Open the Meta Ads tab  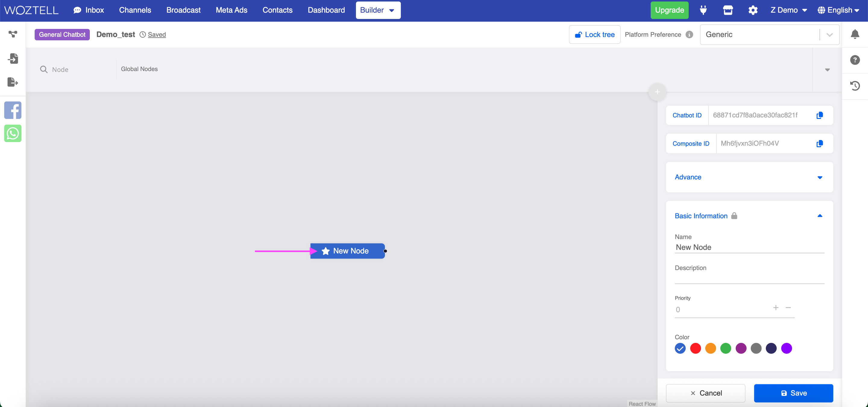[231, 10]
